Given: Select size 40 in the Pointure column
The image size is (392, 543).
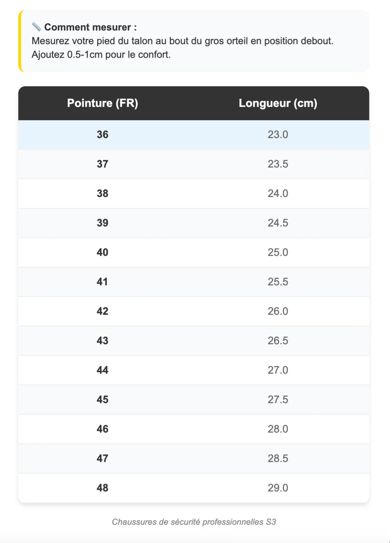Looking at the screenshot, I should (103, 252).
